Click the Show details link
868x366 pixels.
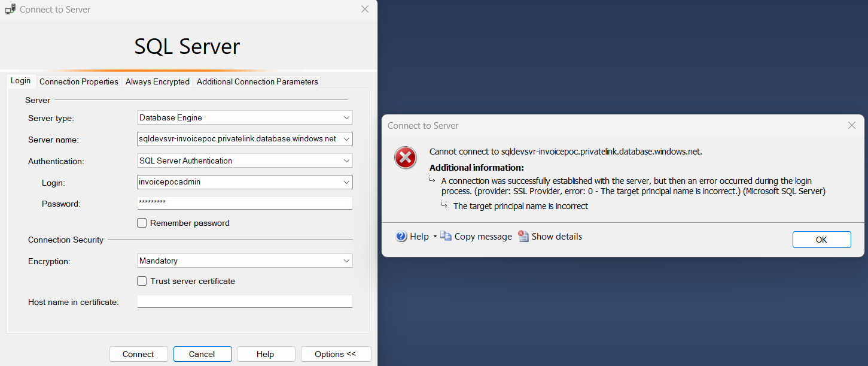[x=556, y=237]
